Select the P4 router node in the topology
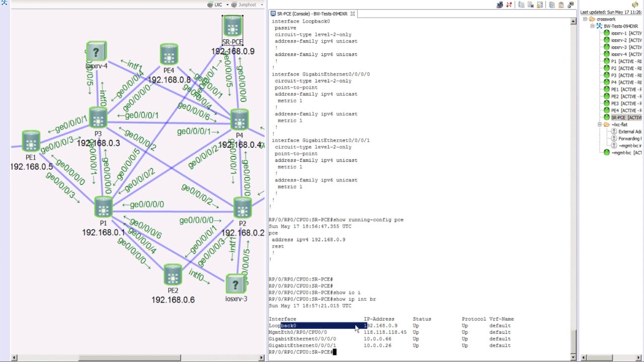 tap(239, 120)
